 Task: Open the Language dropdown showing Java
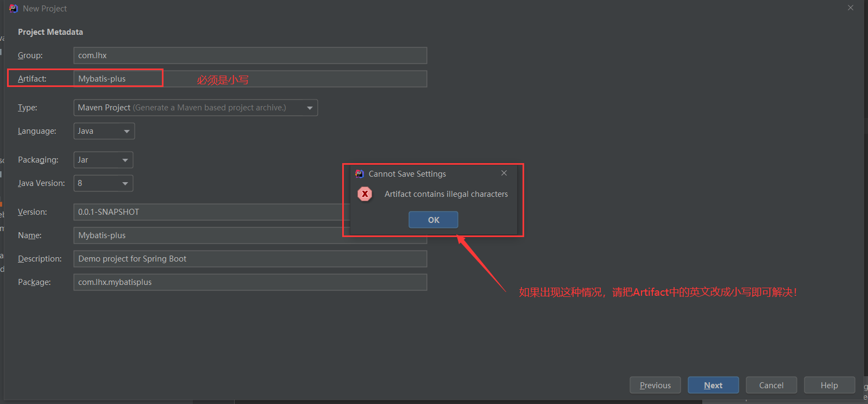pos(104,131)
